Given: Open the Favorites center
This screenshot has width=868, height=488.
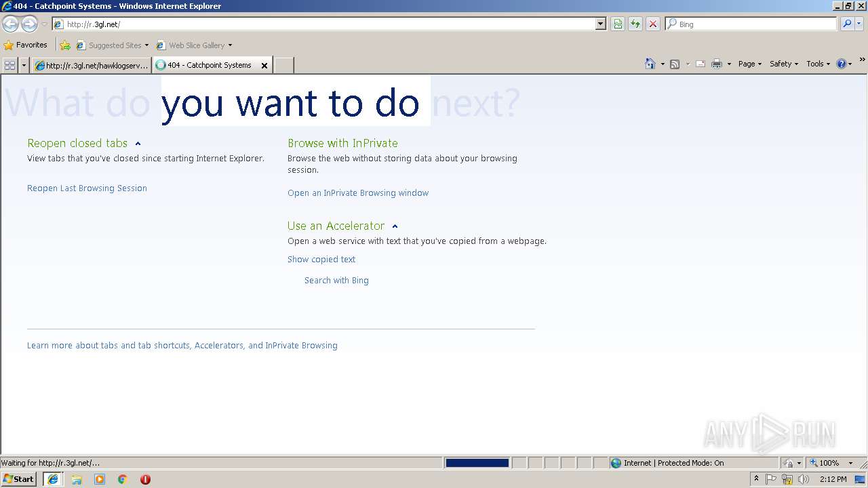Looking at the screenshot, I should [x=25, y=45].
